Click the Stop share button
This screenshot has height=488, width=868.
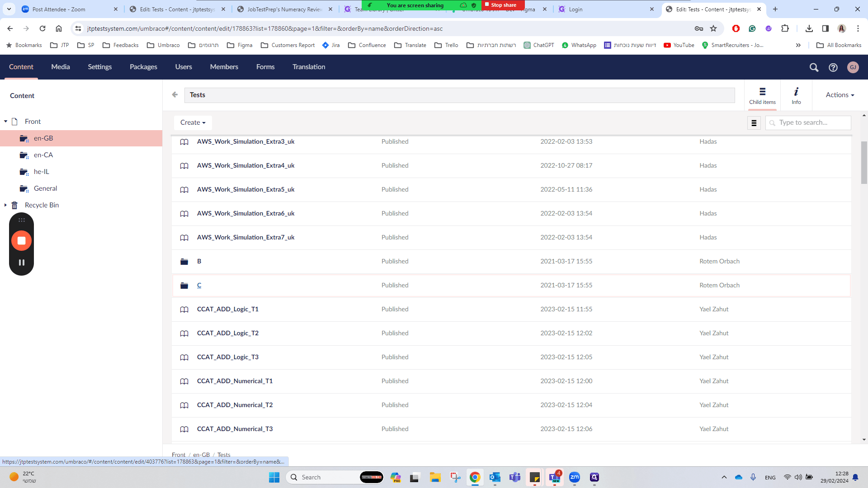503,5
